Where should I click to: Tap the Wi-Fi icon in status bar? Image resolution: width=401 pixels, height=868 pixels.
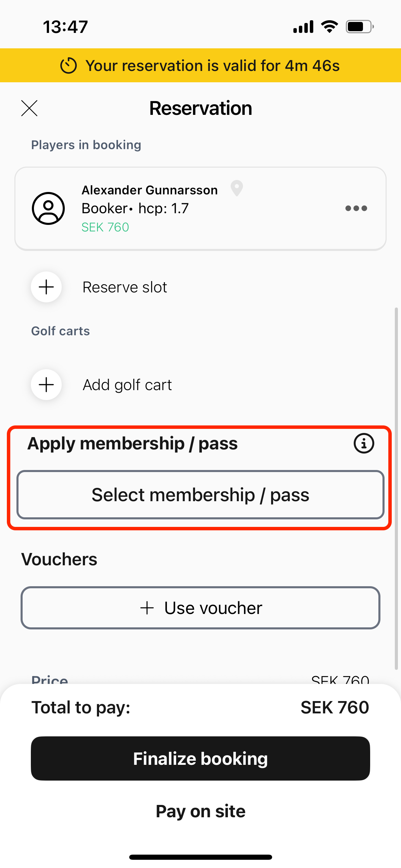329,27
